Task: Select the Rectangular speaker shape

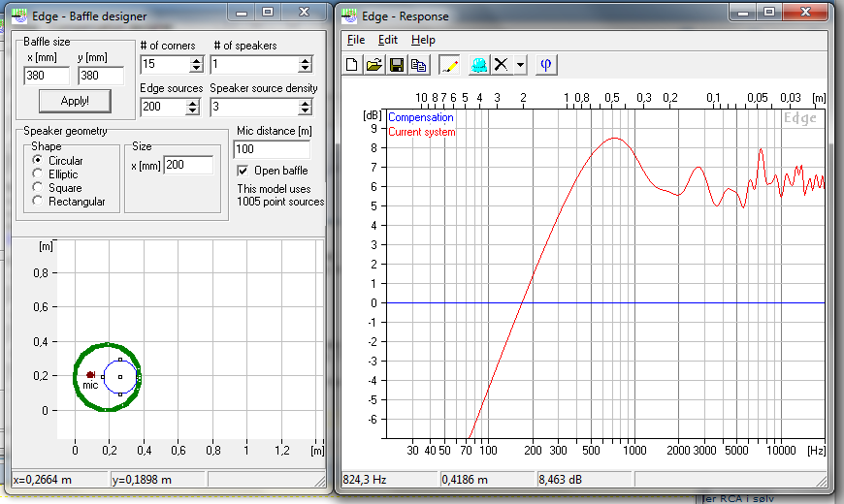Action: click(x=38, y=202)
